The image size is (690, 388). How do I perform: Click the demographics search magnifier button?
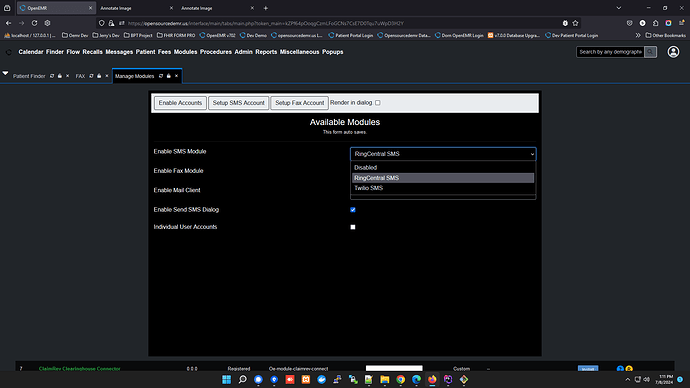coord(650,52)
